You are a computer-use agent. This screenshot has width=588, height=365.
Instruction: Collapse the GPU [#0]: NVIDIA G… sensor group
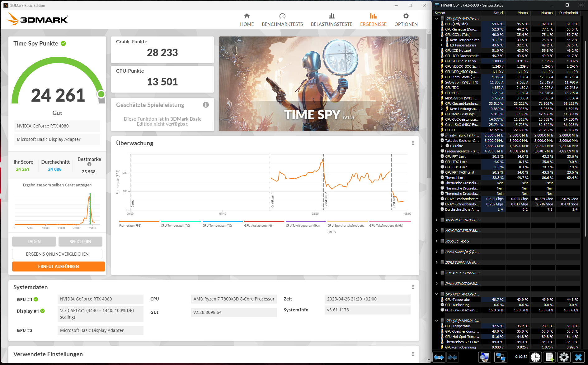pos(437,321)
